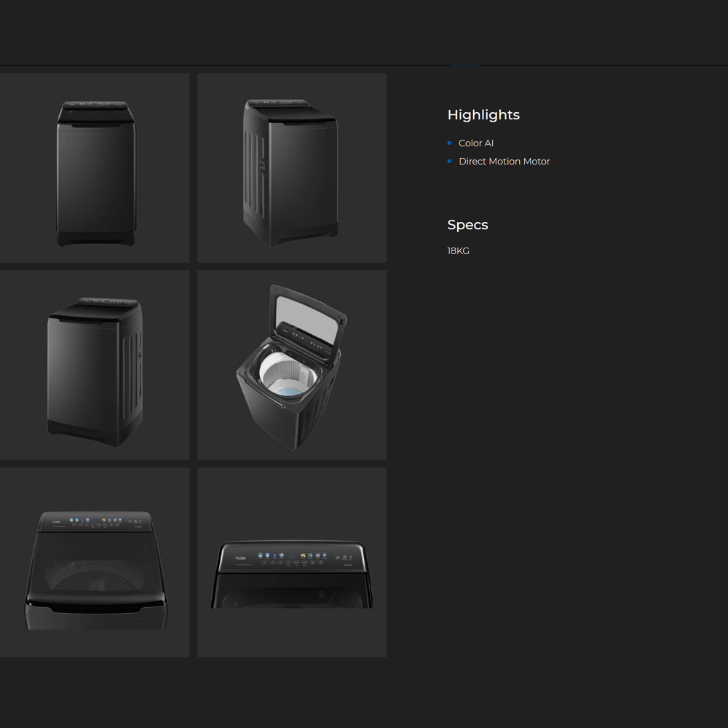Screen dimensions: 728x728
Task: Select the Color AI highlight
Action: point(476,143)
